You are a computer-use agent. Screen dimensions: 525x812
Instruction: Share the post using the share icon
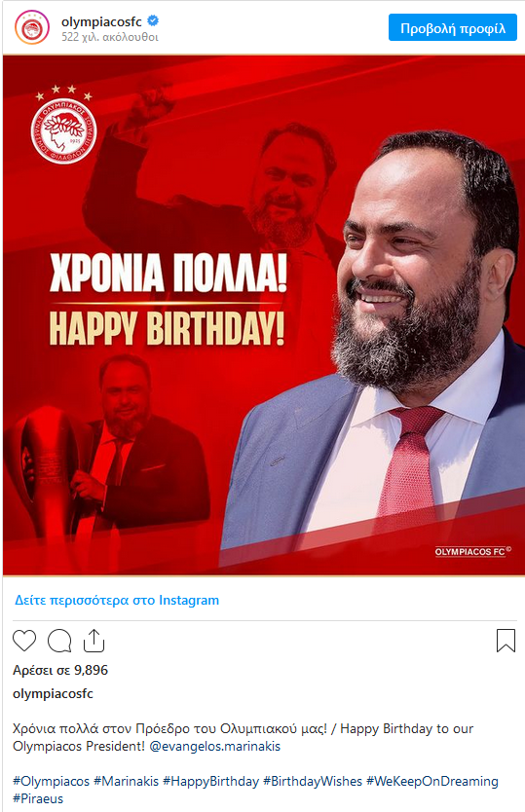point(94,640)
